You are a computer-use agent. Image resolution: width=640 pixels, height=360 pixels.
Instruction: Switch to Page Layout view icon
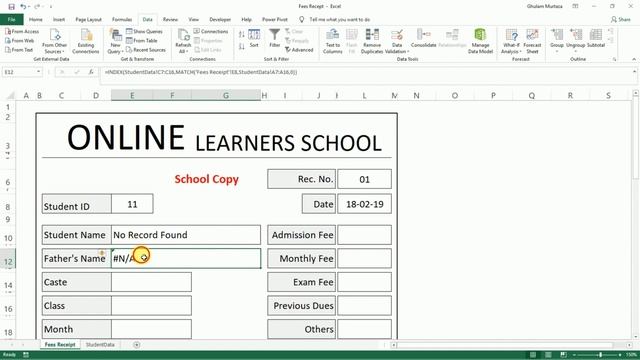(x=548, y=355)
